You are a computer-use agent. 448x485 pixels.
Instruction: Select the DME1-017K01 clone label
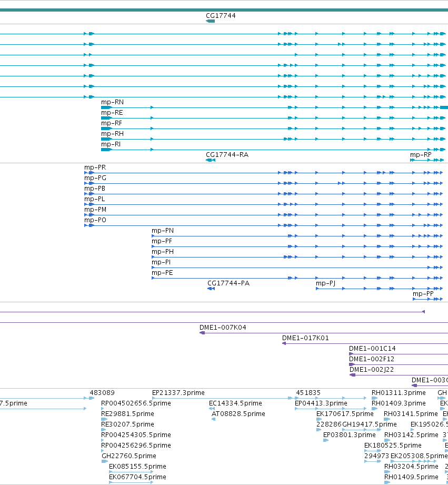(x=305, y=338)
